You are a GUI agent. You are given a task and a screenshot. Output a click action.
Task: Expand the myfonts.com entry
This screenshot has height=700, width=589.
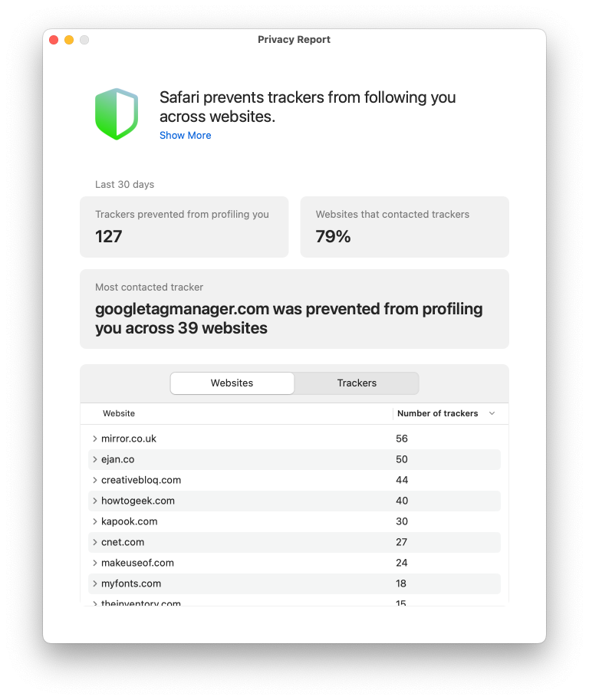coord(95,583)
